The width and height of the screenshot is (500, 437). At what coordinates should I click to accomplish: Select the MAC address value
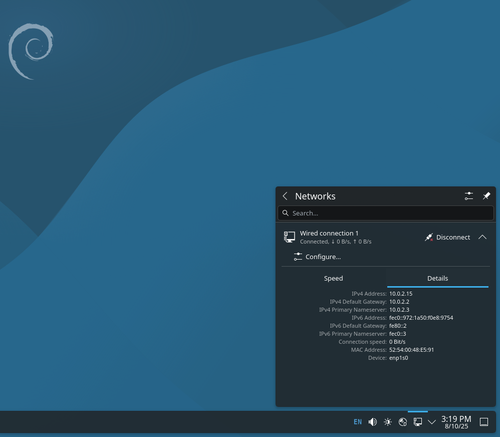pos(411,350)
